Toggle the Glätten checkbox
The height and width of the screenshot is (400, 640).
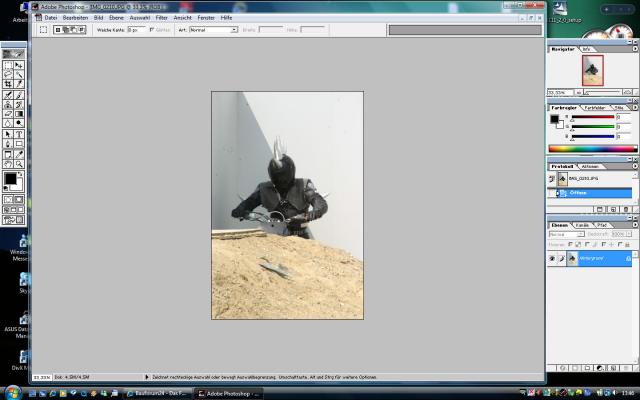[152, 30]
